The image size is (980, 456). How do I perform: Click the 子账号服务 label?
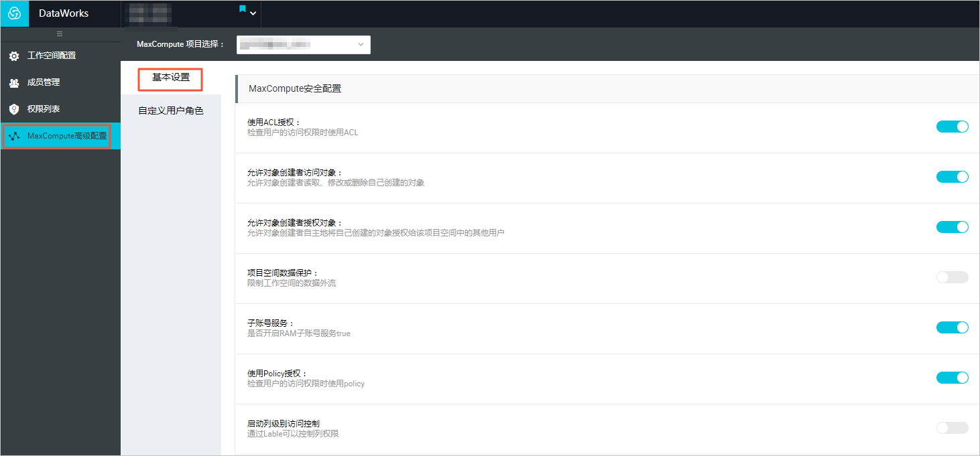pos(271,323)
